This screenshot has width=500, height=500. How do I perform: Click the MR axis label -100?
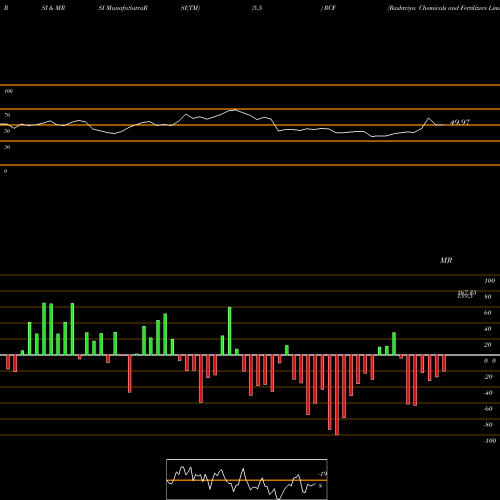click(x=490, y=441)
